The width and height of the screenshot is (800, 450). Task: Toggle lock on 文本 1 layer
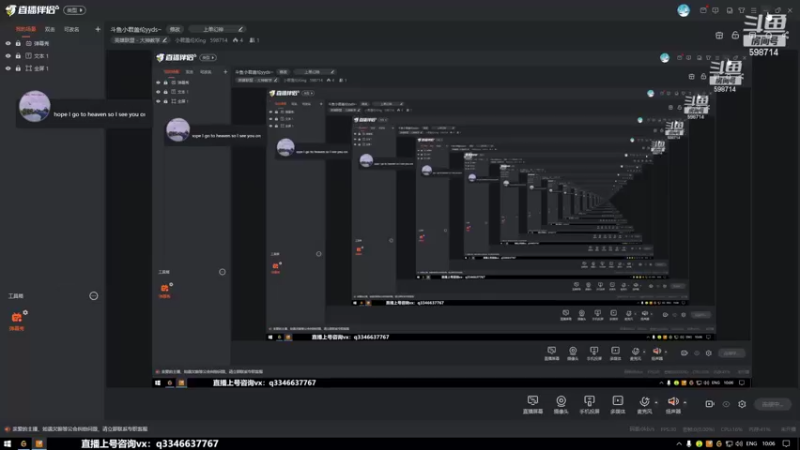coord(18,56)
